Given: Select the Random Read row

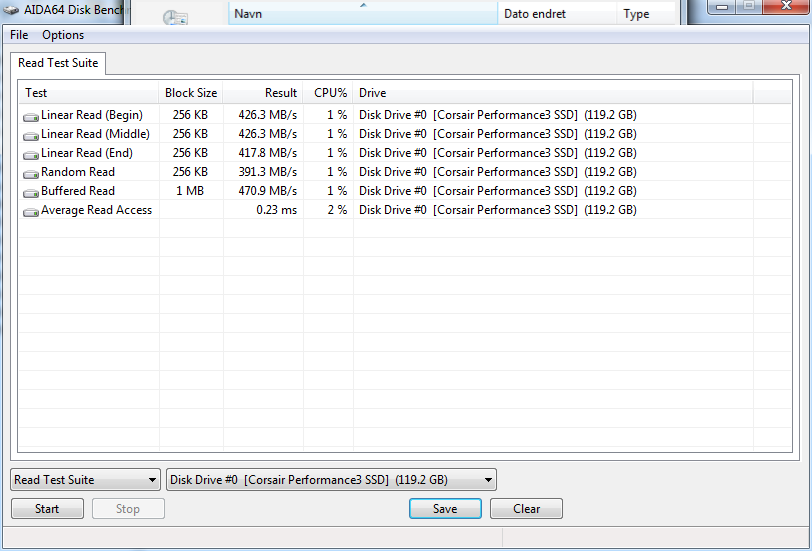Looking at the screenshot, I should click(x=405, y=172).
